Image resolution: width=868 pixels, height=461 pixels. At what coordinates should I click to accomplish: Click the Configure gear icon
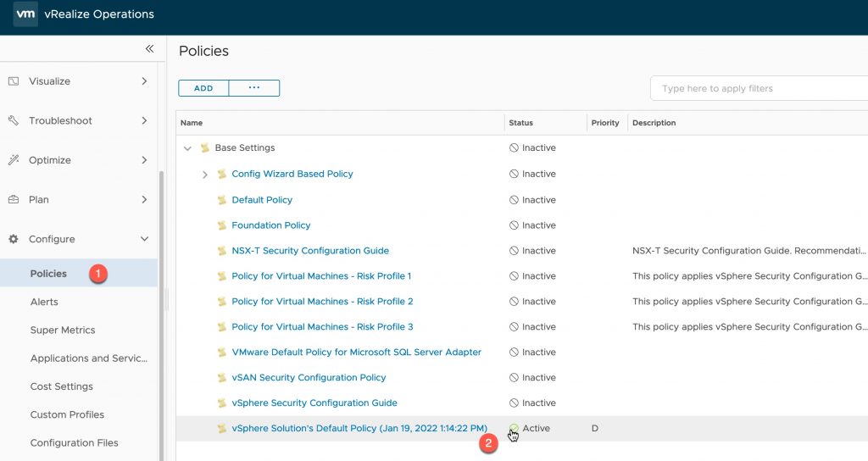pos(14,239)
